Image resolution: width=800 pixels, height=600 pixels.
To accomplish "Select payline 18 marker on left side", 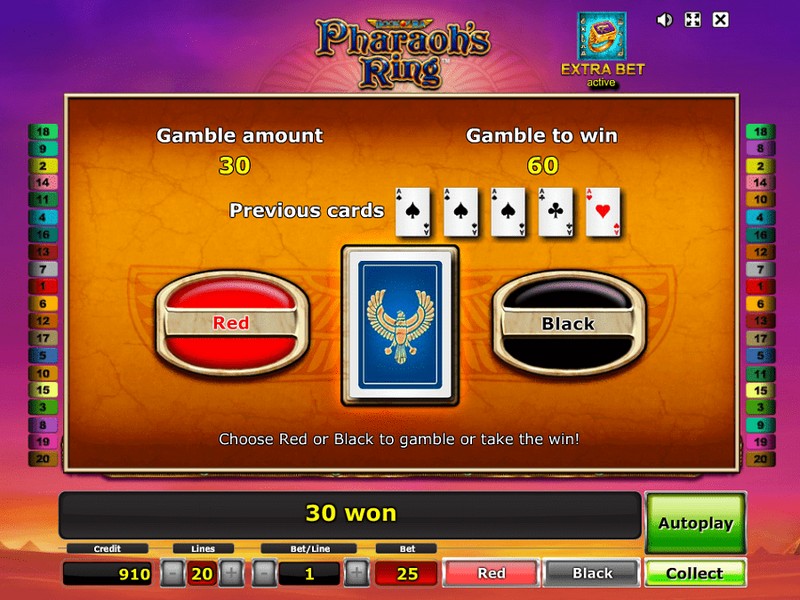I will 43,132.
